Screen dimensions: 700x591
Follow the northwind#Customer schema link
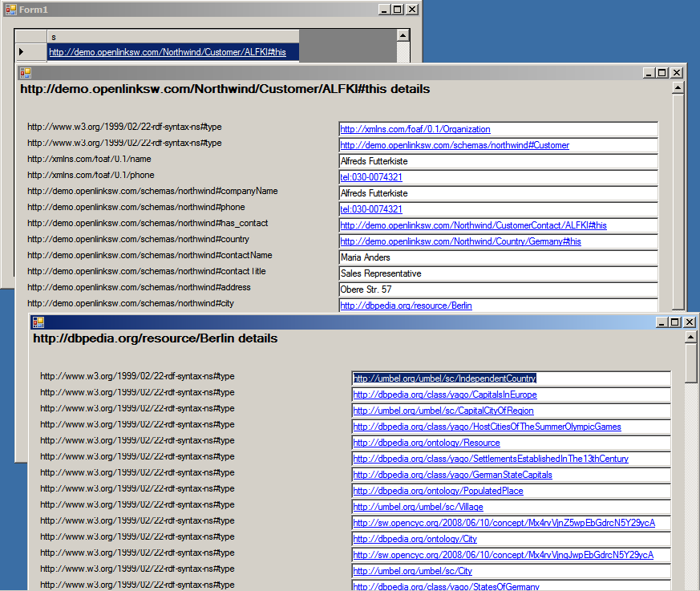[454, 145]
